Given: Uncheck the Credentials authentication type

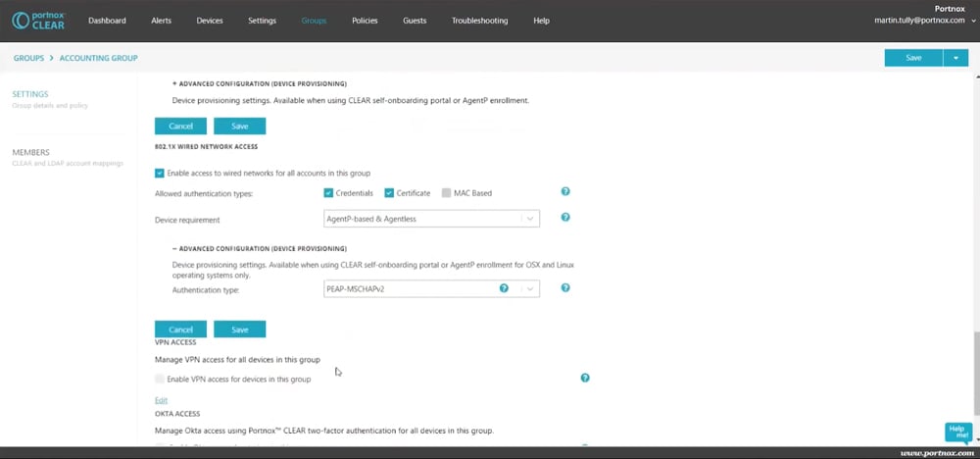Looking at the screenshot, I should (328, 193).
